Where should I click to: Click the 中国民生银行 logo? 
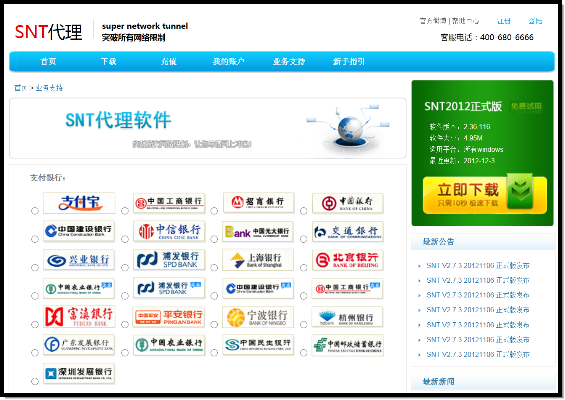point(258,345)
